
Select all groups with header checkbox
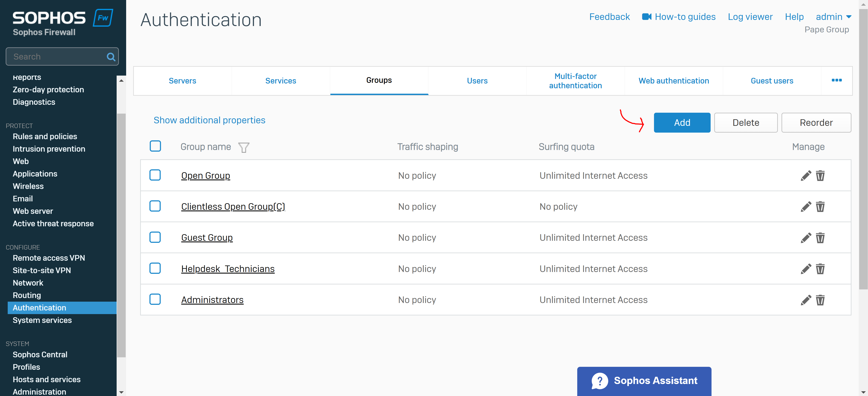click(x=155, y=146)
